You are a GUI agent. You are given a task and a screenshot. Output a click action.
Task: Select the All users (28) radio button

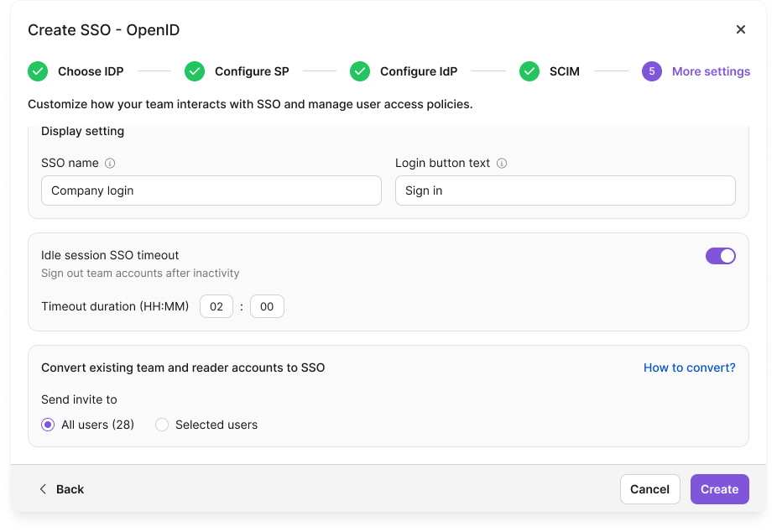pos(48,425)
